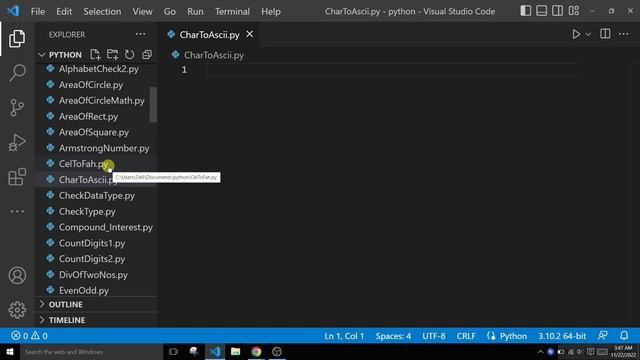Screen dimensions: 640x360
Task: Toggle the bottom panel layout icon
Action: point(542,11)
